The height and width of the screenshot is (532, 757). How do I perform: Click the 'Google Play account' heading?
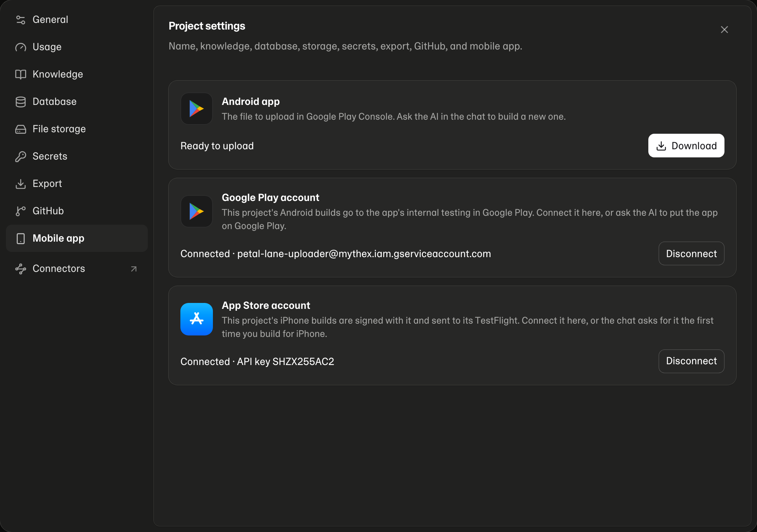click(271, 198)
